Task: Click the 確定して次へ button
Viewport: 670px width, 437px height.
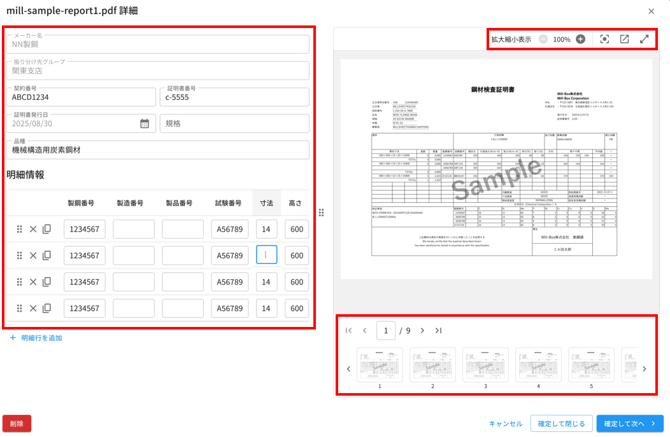Action: (x=629, y=423)
